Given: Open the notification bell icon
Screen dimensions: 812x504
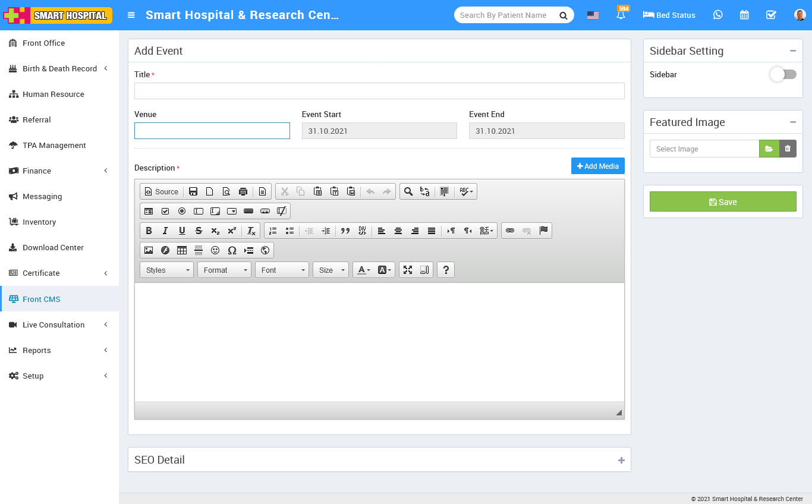Looking at the screenshot, I should point(621,15).
